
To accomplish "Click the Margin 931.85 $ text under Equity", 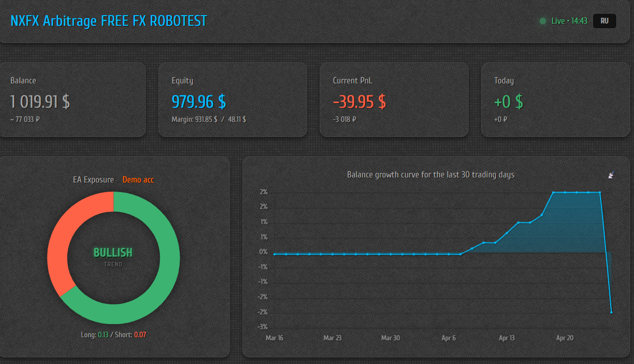I will coord(194,120).
